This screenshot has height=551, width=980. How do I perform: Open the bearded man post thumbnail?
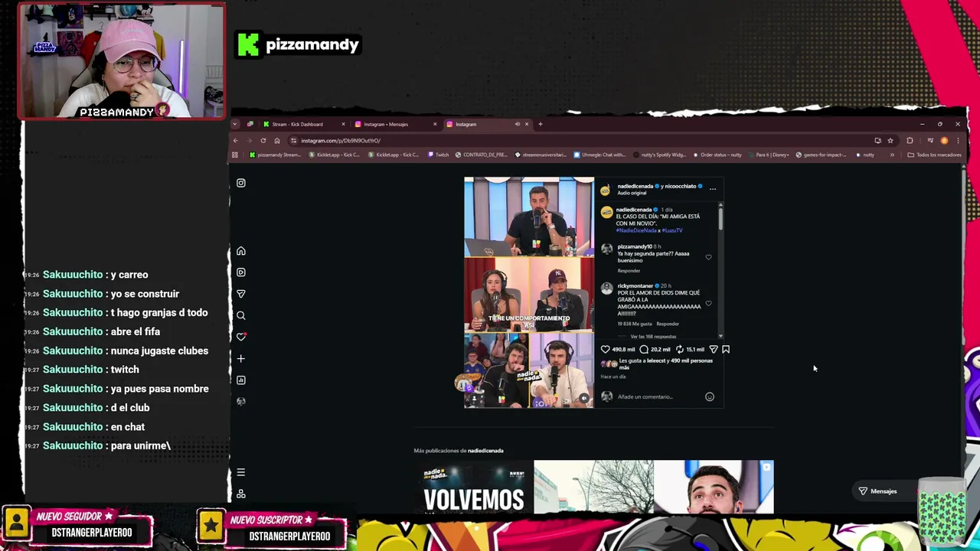click(714, 487)
